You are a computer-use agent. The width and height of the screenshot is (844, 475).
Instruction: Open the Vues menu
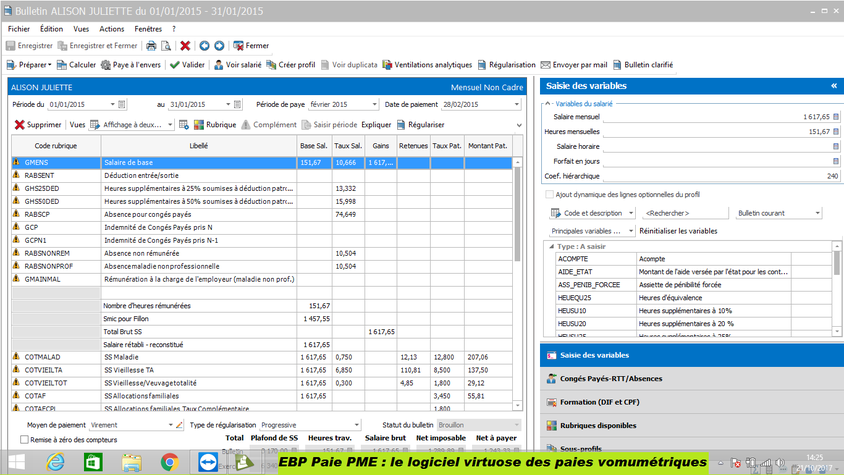point(81,29)
